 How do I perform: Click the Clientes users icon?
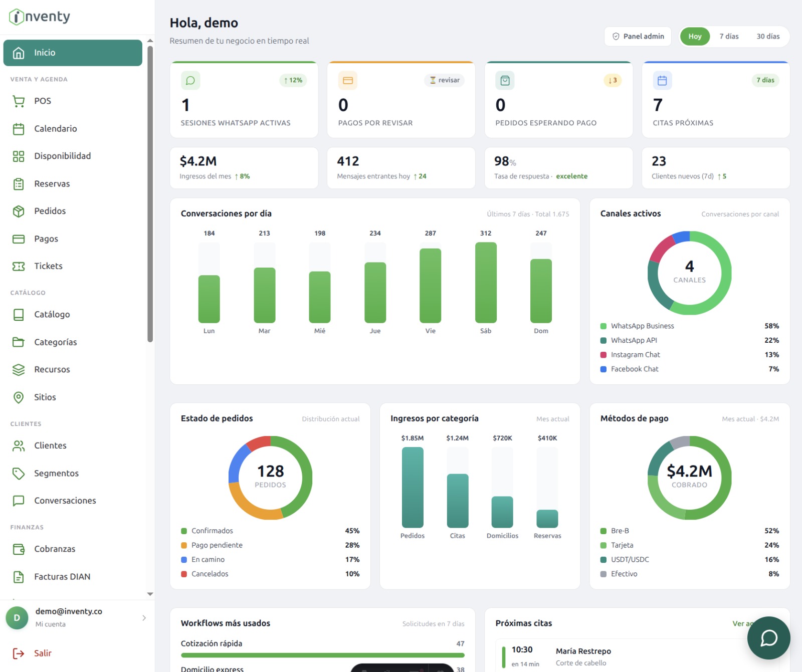(19, 445)
